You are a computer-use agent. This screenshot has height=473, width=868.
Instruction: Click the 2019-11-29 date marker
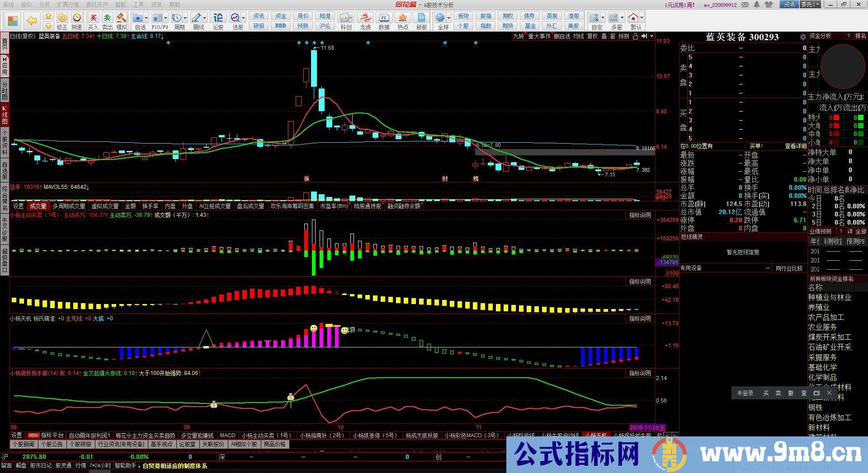pyautogui.click(x=647, y=427)
